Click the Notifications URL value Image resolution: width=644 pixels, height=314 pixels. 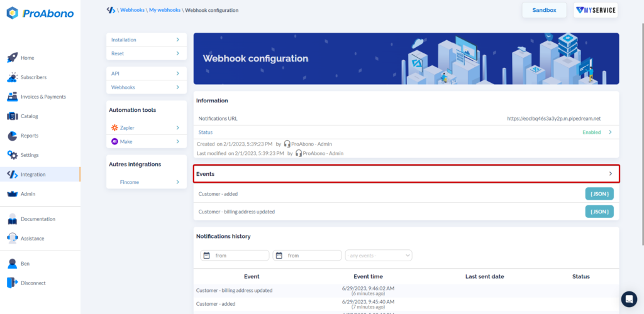[553, 119]
